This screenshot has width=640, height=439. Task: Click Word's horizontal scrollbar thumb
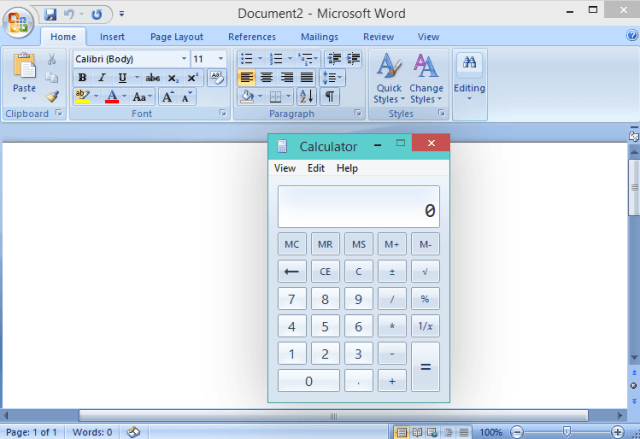[x=333, y=416]
